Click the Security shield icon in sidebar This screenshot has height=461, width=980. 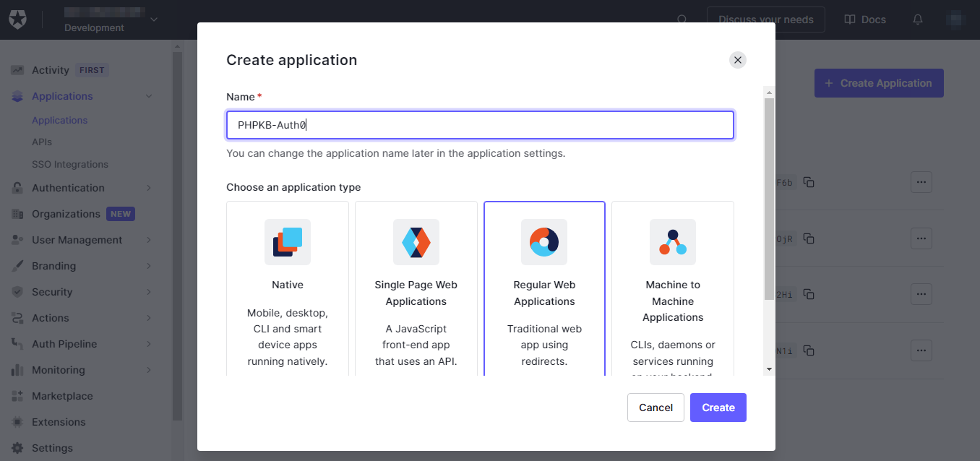tap(17, 291)
